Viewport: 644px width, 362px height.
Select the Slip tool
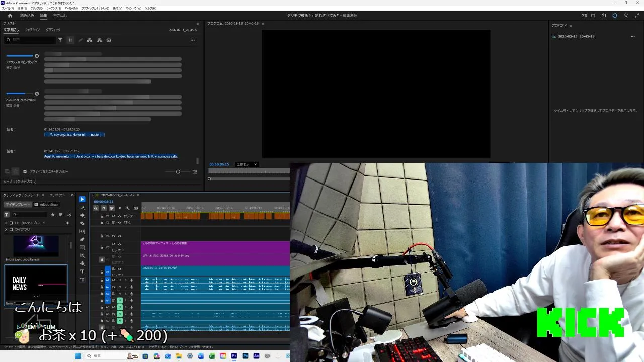click(x=83, y=231)
